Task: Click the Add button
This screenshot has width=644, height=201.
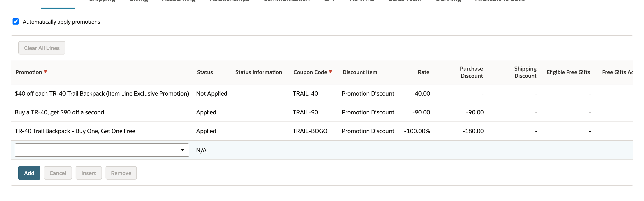Action: click(x=29, y=173)
